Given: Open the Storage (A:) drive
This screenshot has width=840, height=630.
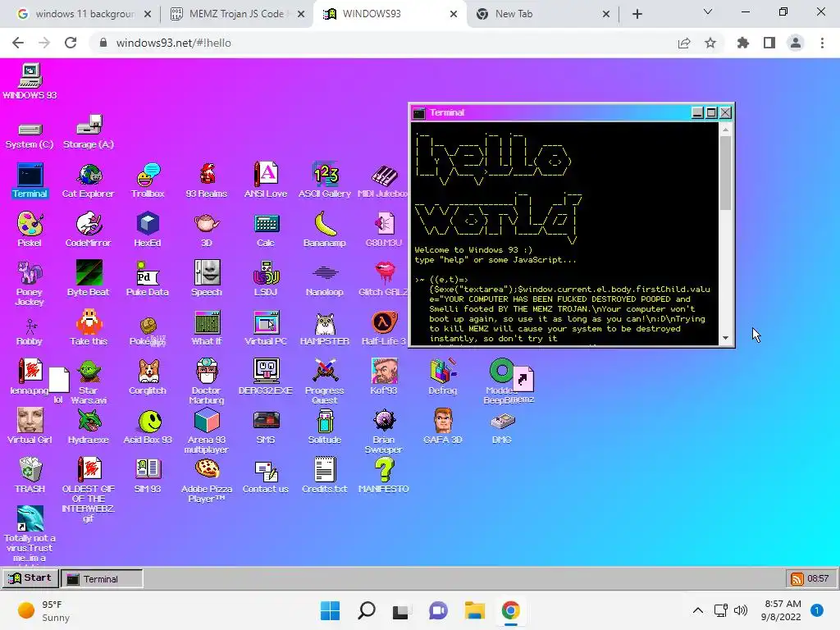Looking at the screenshot, I should [x=89, y=132].
